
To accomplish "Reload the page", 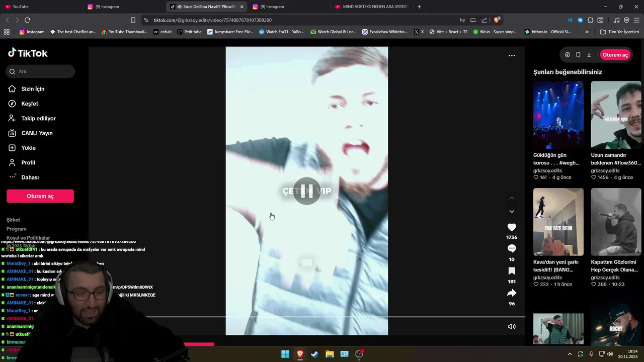I will tap(27, 20).
